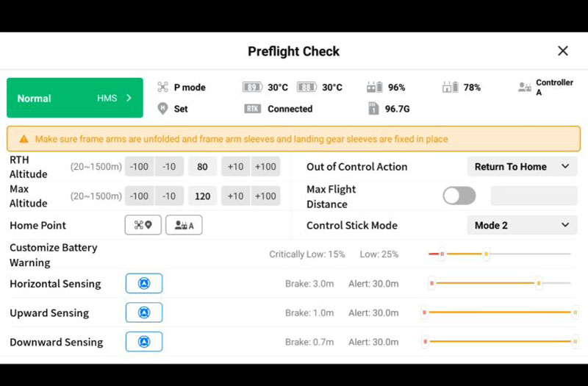The image size is (588, 386).
Task: Click the home point Set pin icon
Action: click(x=162, y=109)
